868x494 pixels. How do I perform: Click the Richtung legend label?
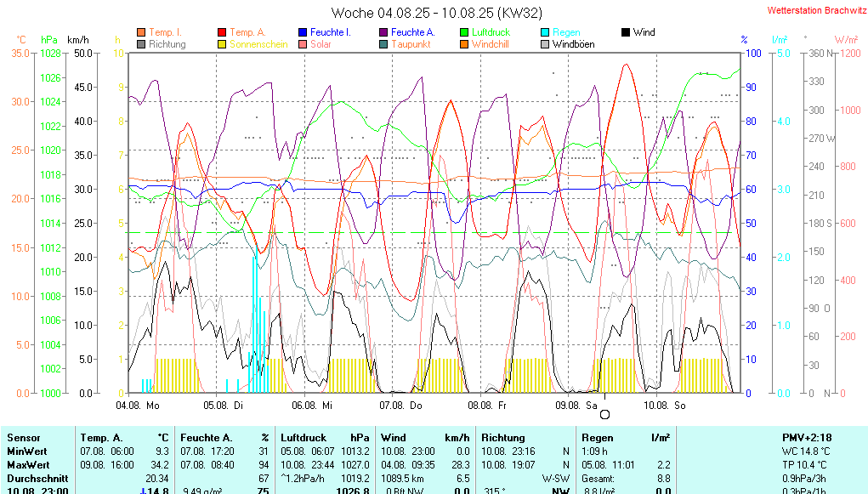click(x=167, y=44)
